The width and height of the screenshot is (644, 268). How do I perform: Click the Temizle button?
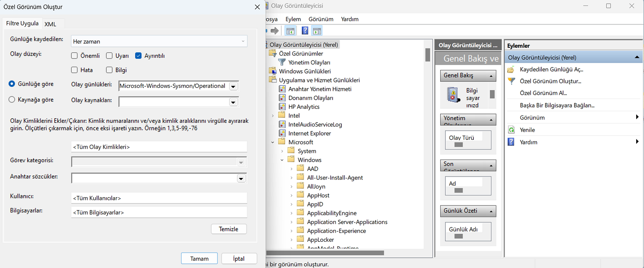[229, 228]
